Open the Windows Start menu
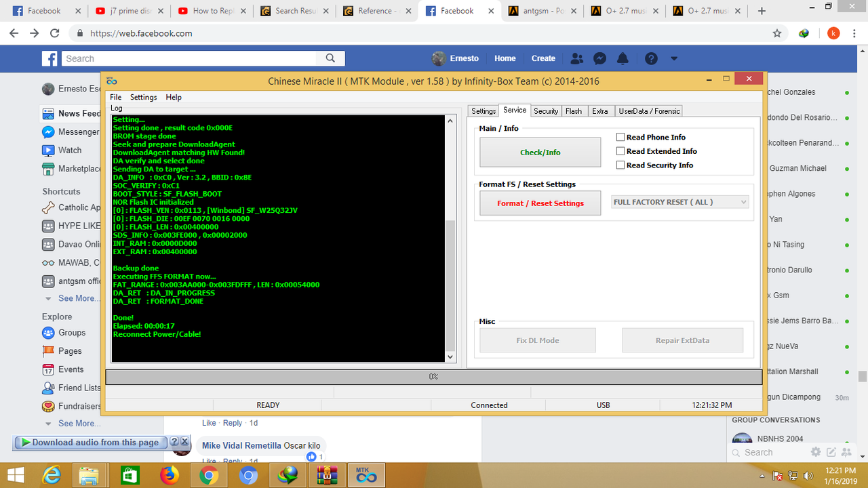The height and width of the screenshot is (488, 868). click(x=16, y=475)
